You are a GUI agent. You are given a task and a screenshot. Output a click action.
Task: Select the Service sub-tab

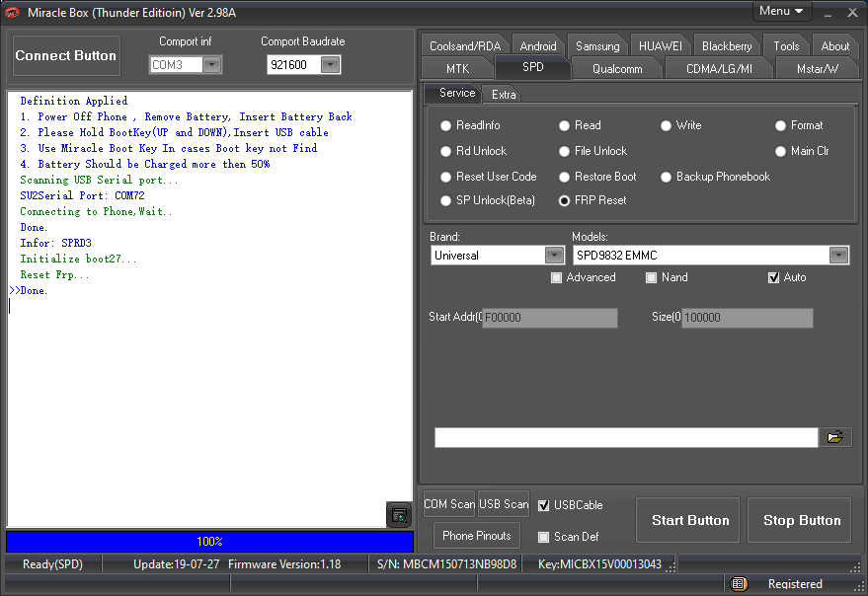click(x=453, y=93)
